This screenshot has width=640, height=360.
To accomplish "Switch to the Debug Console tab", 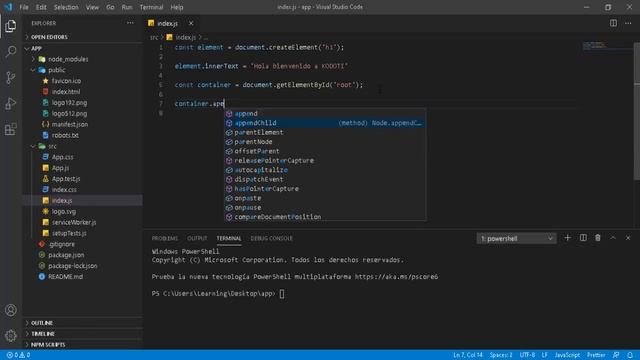I will tap(271, 238).
